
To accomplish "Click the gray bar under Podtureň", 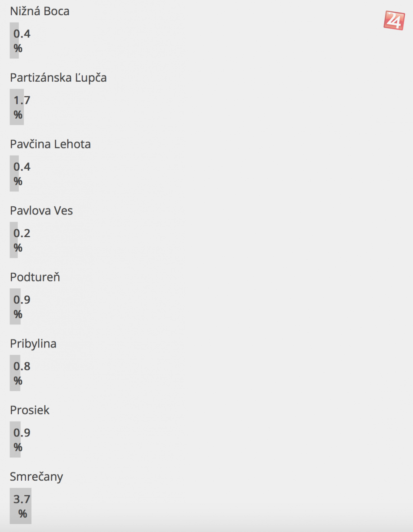I will point(15,306).
